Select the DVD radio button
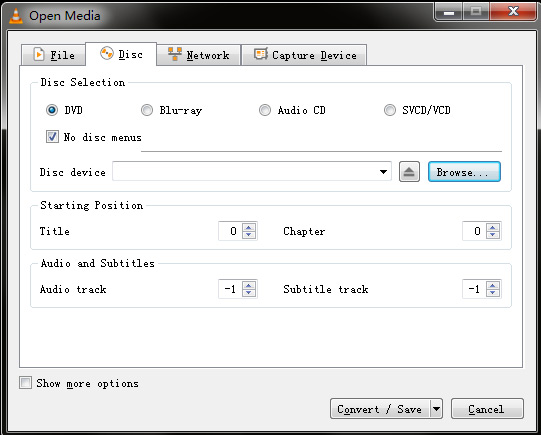 pyautogui.click(x=52, y=110)
